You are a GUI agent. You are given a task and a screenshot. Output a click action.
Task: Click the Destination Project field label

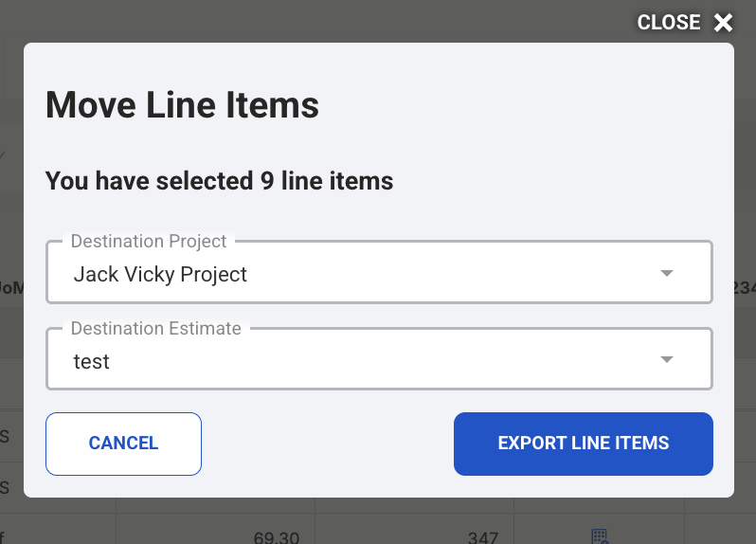point(149,242)
